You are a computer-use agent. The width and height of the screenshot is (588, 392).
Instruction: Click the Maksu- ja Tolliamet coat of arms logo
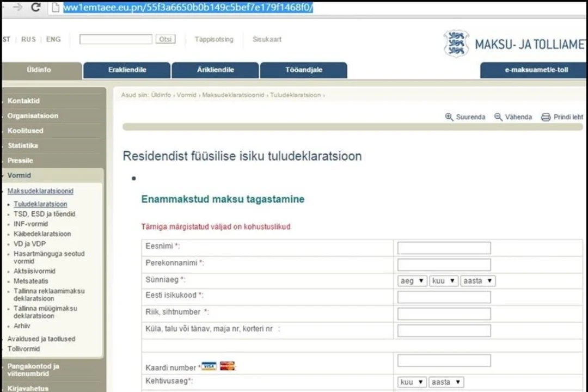[x=456, y=44]
